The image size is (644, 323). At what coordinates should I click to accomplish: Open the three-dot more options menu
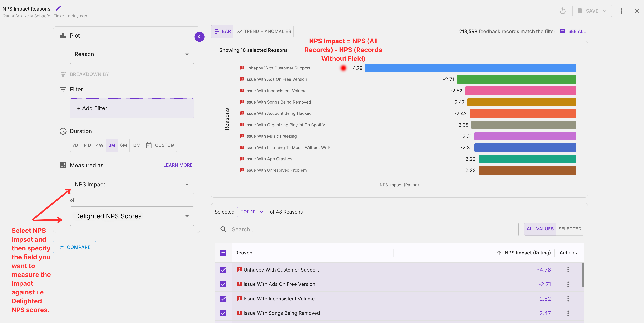point(621,11)
